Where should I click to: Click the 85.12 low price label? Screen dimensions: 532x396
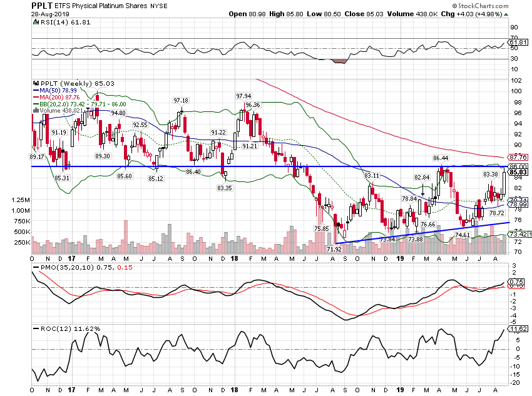[156, 179]
